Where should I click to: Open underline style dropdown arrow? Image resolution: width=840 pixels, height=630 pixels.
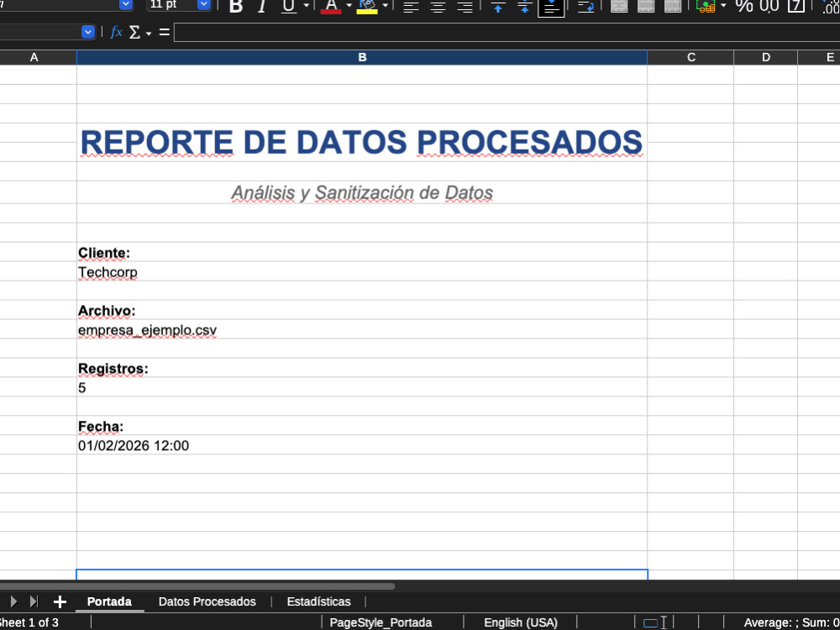pyautogui.click(x=306, y=6)
